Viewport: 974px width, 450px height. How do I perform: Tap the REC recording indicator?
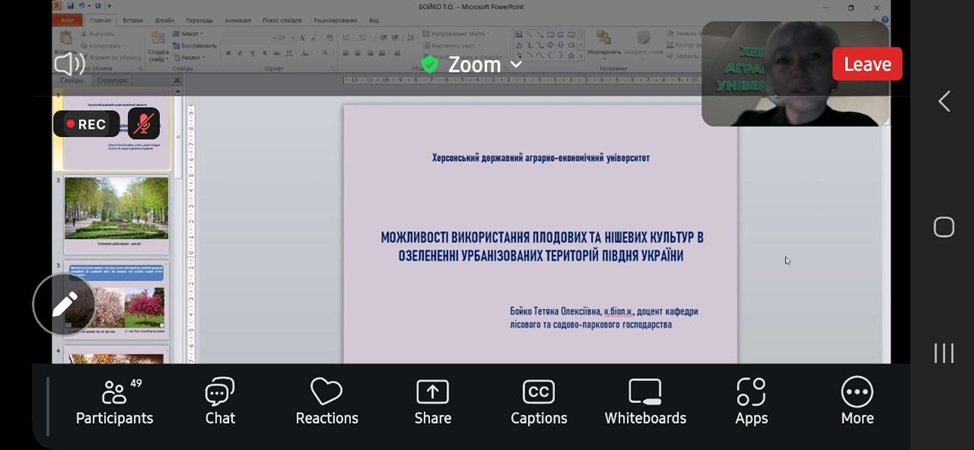pyautogui.click(x=86, y=124)
